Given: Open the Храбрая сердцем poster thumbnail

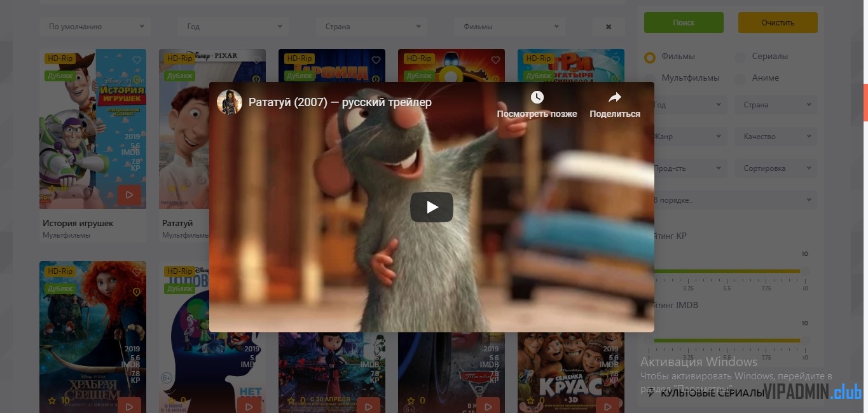Looking at the screenshot, I should 93,337.
